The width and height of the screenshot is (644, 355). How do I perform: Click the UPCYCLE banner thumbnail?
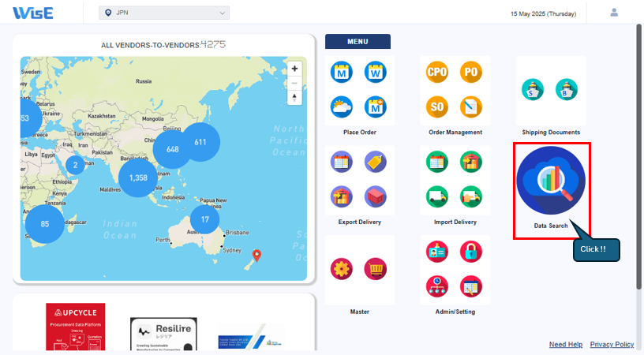pyautogui.click(x=75, y=326)
